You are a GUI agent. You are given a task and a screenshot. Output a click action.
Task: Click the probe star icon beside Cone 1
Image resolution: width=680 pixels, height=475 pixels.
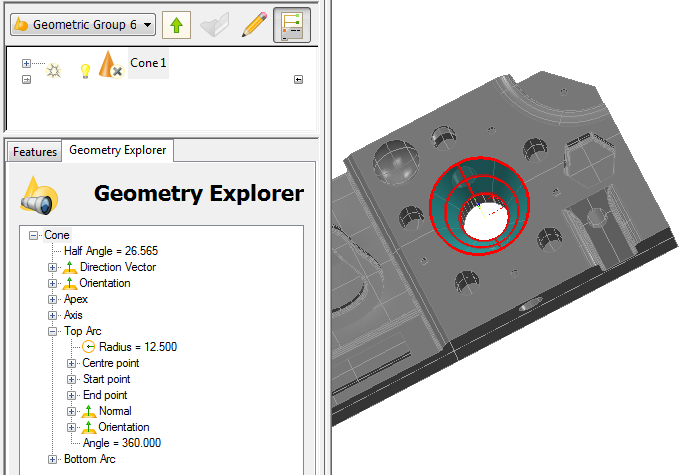point(54,70)
